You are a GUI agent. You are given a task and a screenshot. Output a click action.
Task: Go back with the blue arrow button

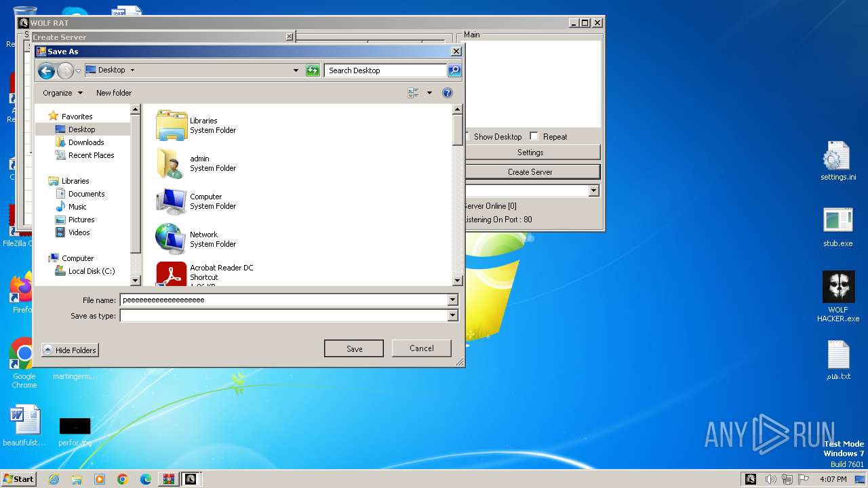click(x=46, y=70)
